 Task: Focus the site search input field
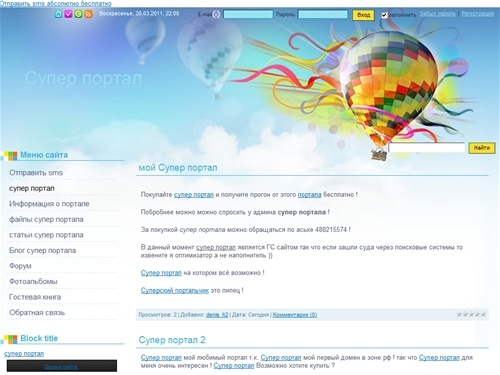click(x=427, y=148)
